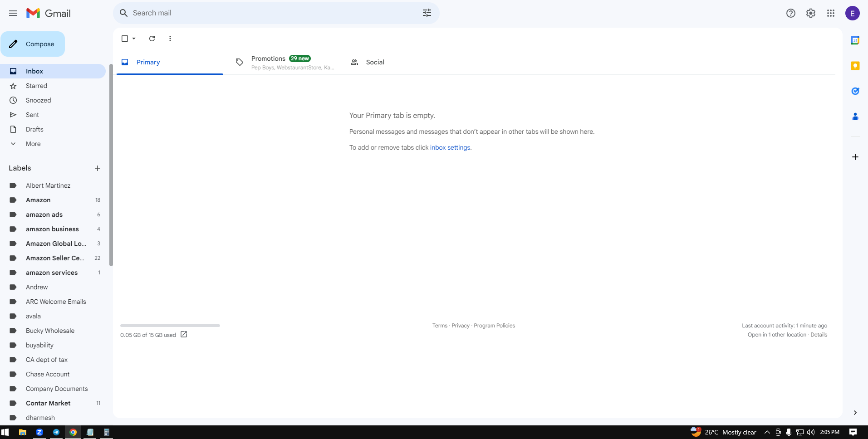Screen dimensions: 868x439
Task: View account activity Details link
Action: tap(819, 335)
